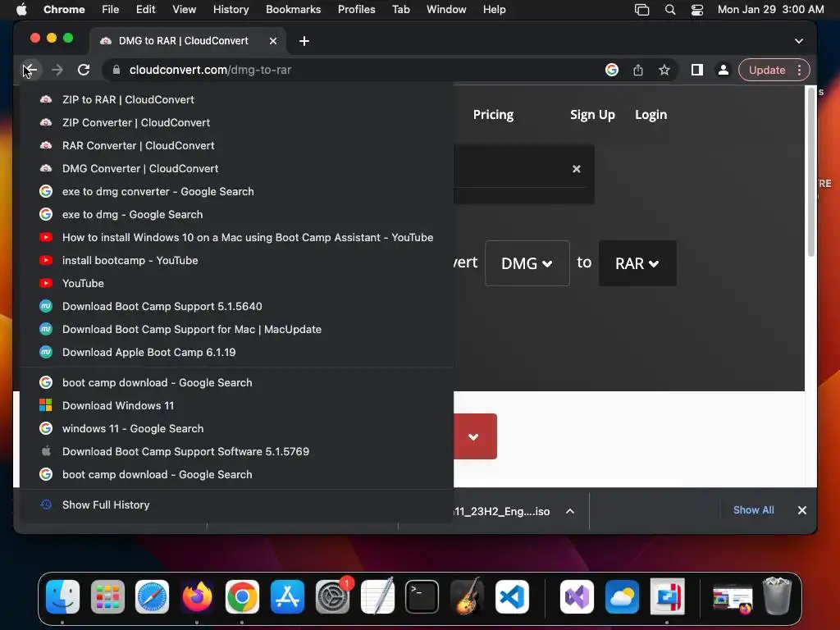Select RAR Converter | CloudConvert history entry
The image size is (840, 630).
pos(236,146)
